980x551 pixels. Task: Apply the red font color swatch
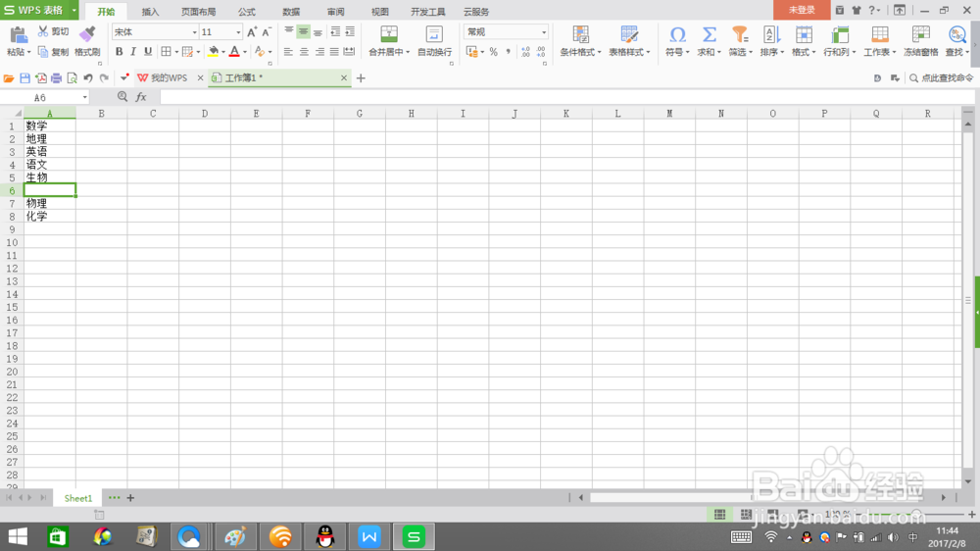234,52
